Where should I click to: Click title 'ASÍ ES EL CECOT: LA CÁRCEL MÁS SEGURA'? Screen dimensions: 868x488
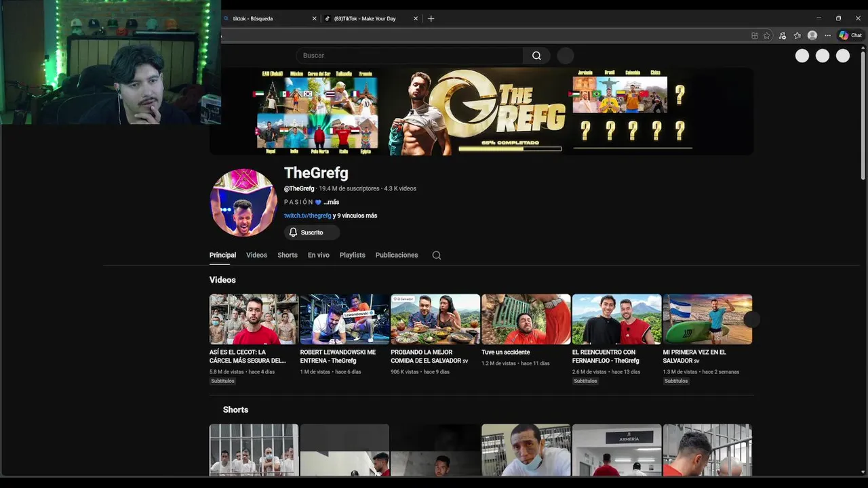click(248, 357)
